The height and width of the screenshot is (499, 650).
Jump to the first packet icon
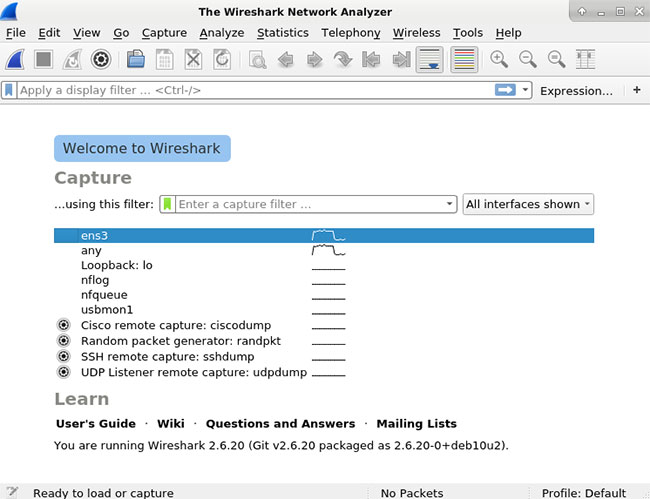[371, 60]
